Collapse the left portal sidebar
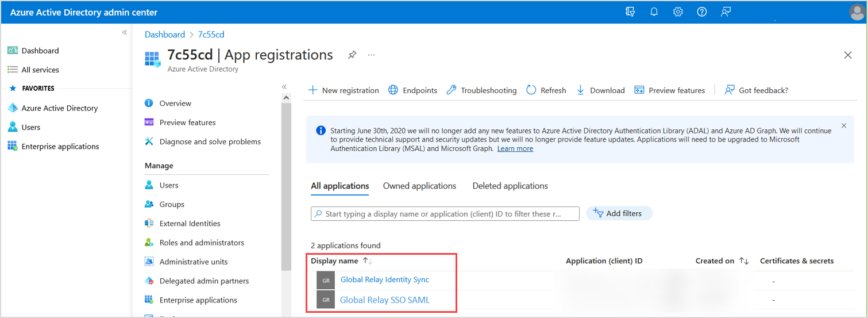The width and height of the screenshot is (868, 318). (125, 33)
